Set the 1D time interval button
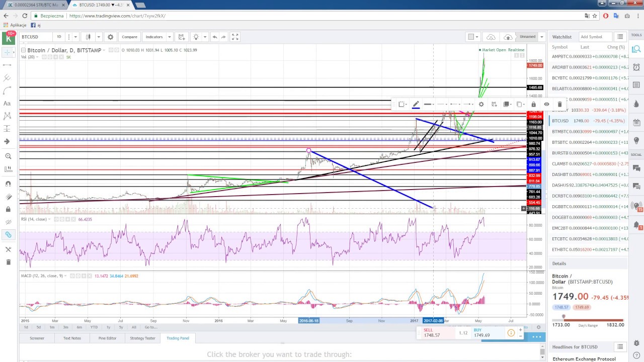Screen dimensions: 644x362 [x=59, y=37]
